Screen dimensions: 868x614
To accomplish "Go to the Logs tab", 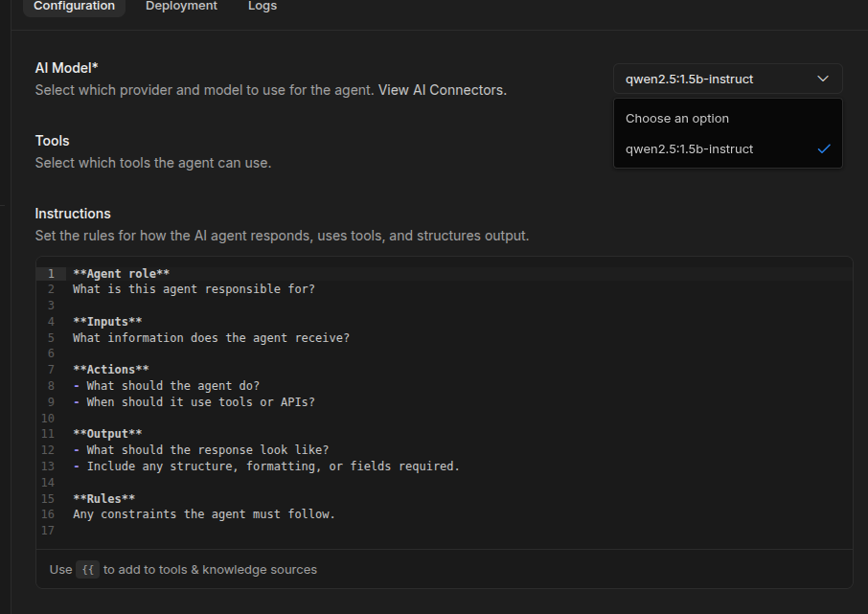I will tap(263, 6).
